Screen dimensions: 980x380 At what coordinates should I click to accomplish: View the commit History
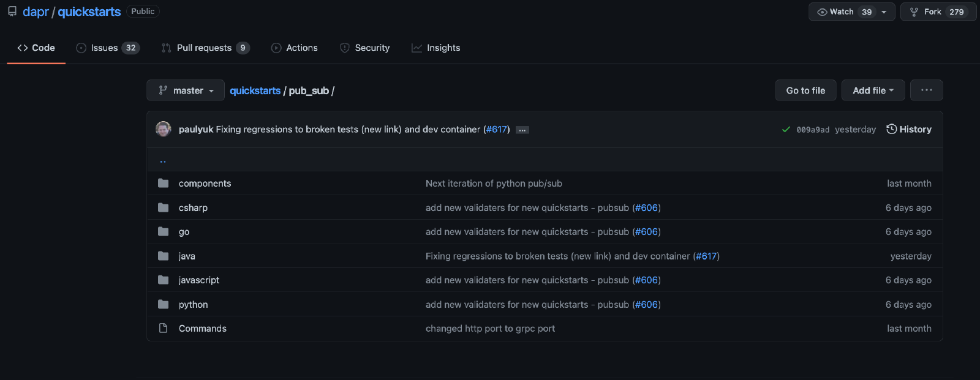pyautogui.click(x=909, y=129)
